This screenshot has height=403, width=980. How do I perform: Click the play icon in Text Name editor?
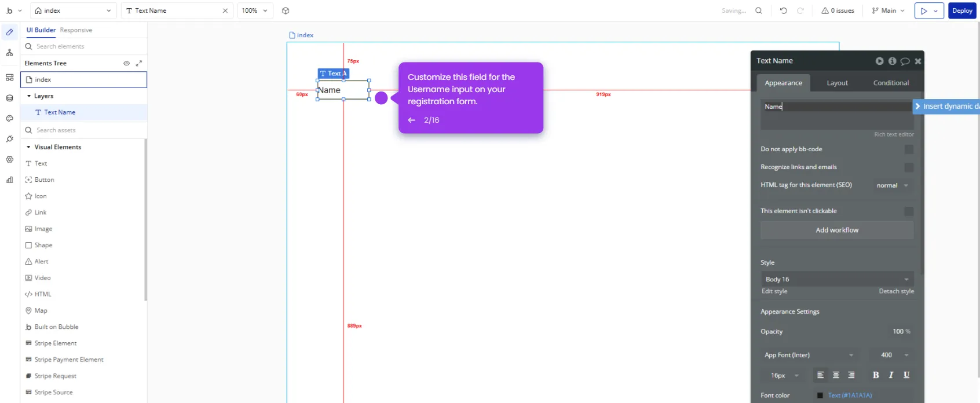tap(880, 61)
